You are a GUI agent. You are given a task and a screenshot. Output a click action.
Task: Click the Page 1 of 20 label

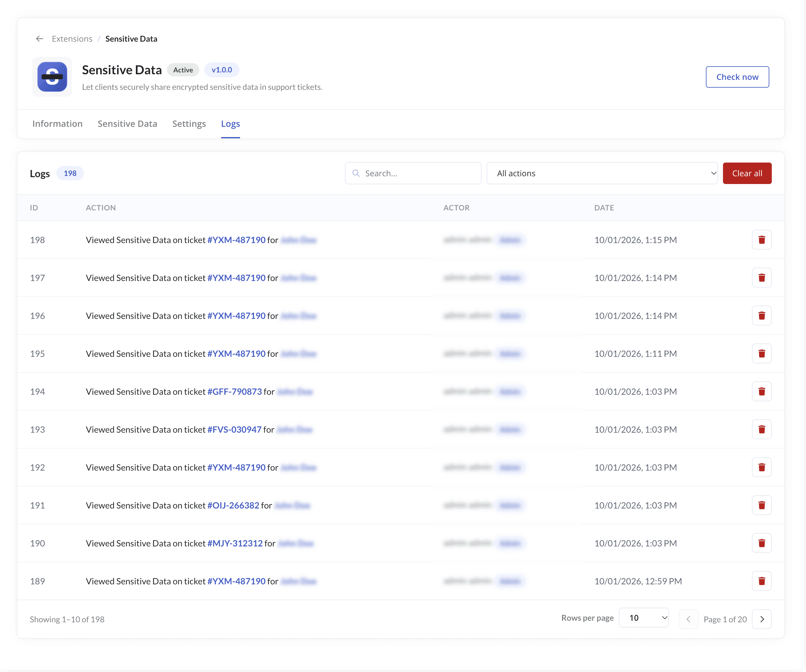click(725, 620)
